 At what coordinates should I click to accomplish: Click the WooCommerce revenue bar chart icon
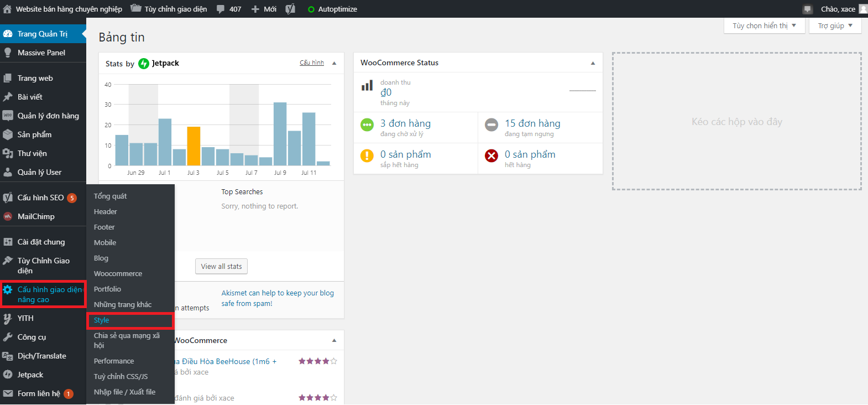pos(367,86)
